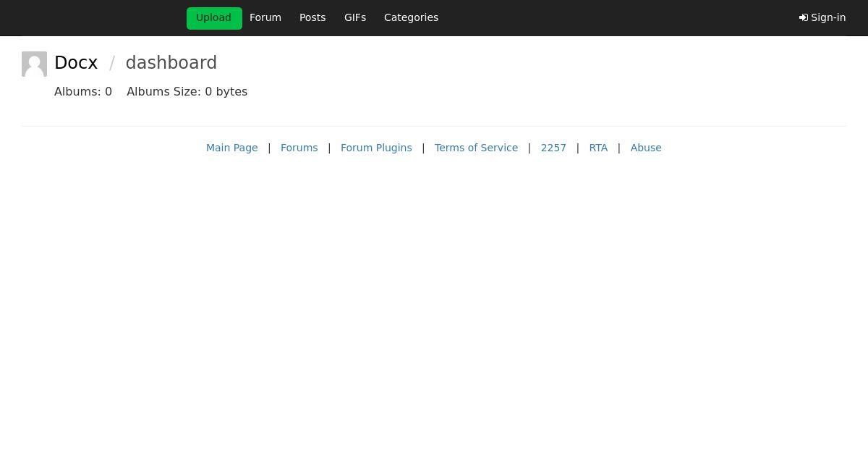The image size is (868, 456).
Task: Click the 2257 footer link
Action: pyautogui.click(x=553, y=148)
